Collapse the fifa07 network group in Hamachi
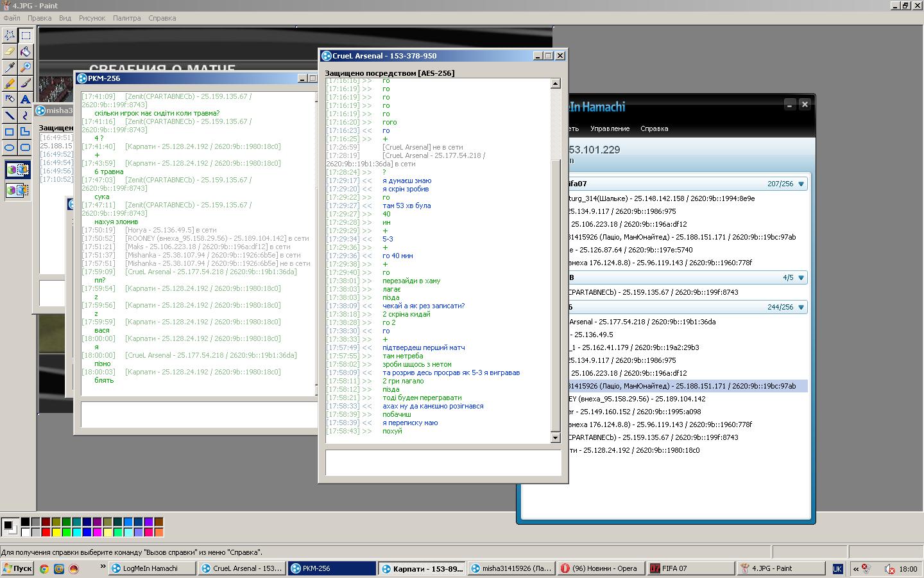924x578 pixels. [801, 184]
